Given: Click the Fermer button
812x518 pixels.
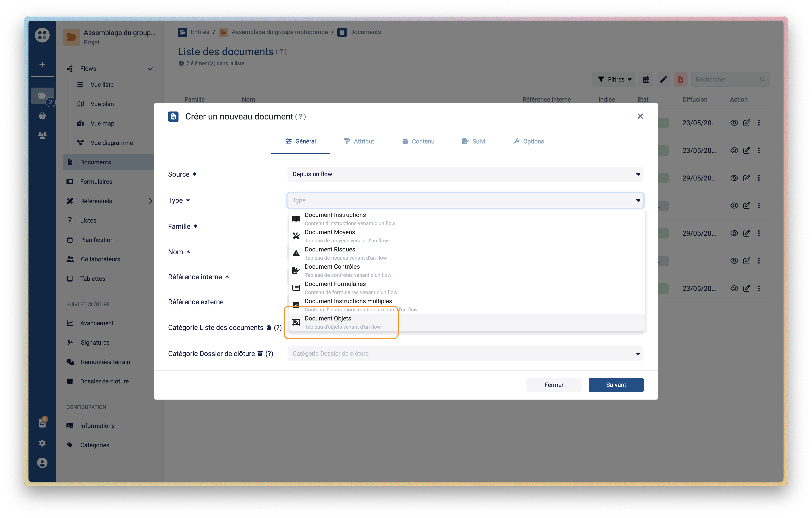Looking at the screenshot, I should coord(554,385).
